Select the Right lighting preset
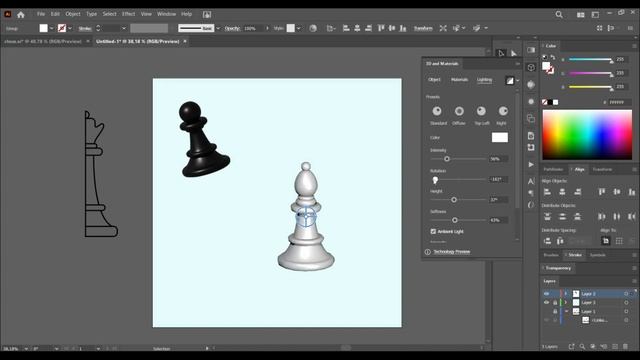Image resolution: width=640 pixels, height=360 pixels. click(503, 111)
